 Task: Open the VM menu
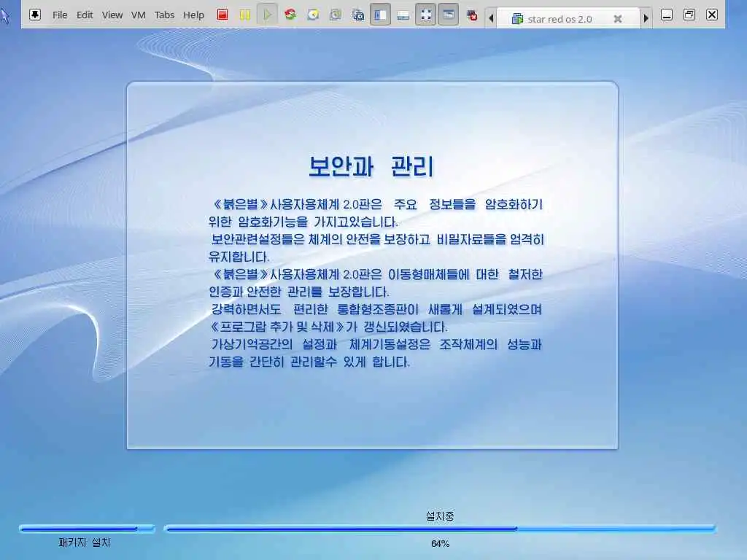pos(138,15)
